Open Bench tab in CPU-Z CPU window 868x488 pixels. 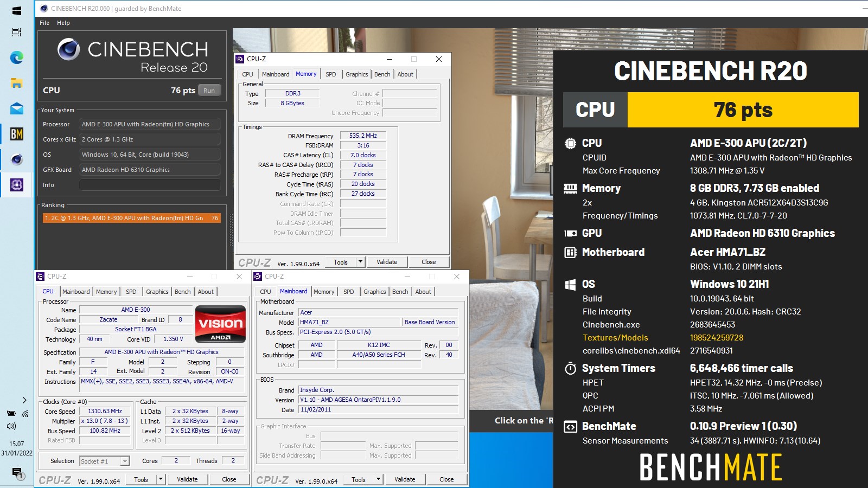[183, 292]
